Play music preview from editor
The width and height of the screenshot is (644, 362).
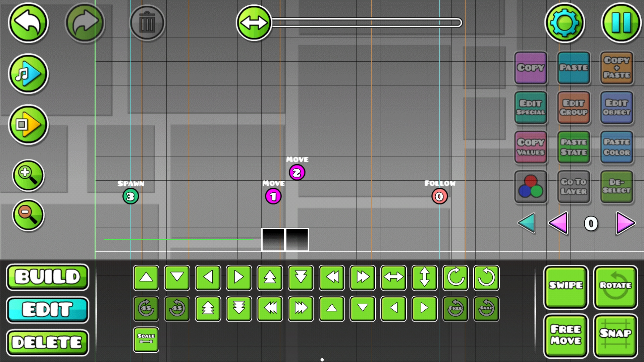[29, 74]
